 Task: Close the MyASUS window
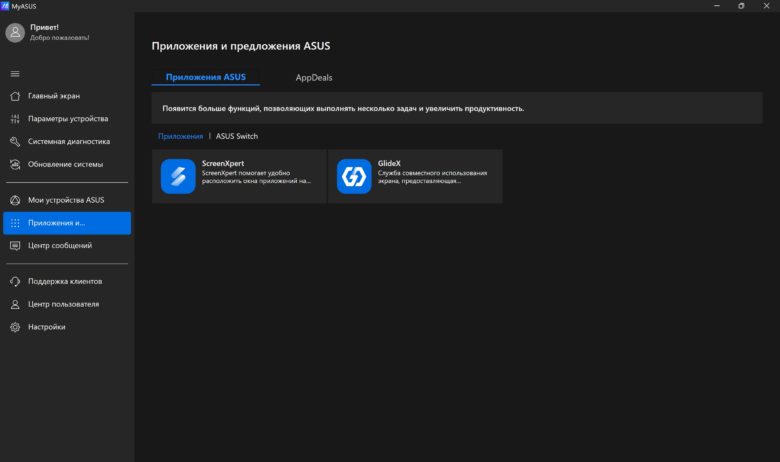click(767, 6)
